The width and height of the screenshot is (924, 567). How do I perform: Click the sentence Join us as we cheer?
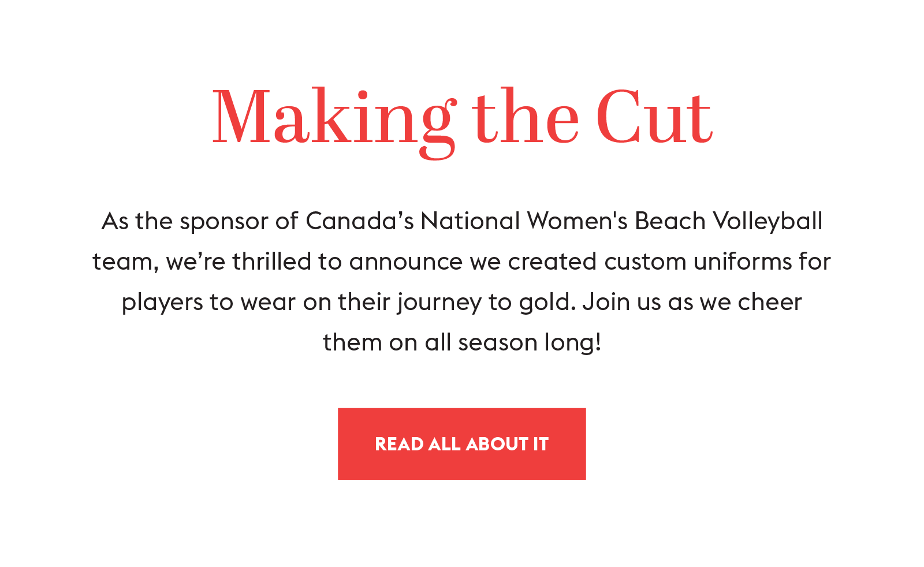click(692, 302)
